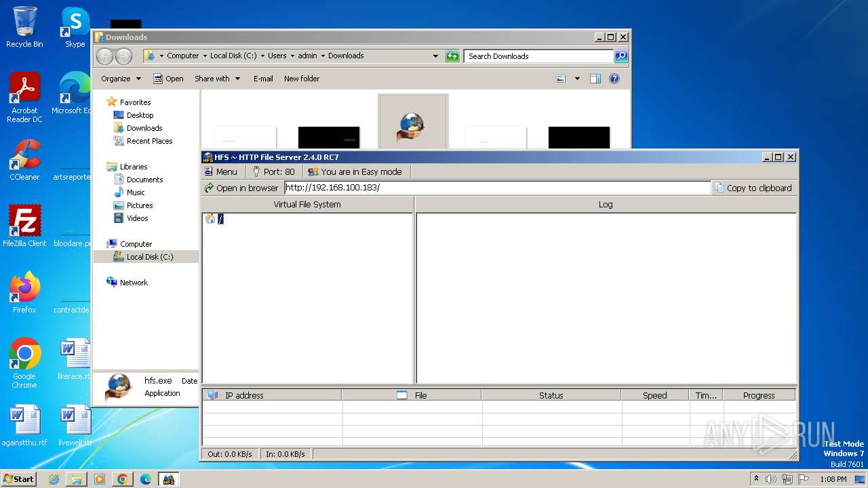The width and height of the screenshot is (868, 488).
Task: Select Computer in navigation pane
Action: 136,244
